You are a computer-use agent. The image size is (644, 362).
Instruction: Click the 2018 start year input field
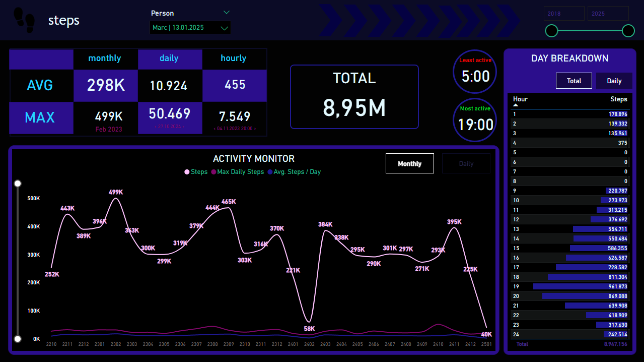(564, 14)
